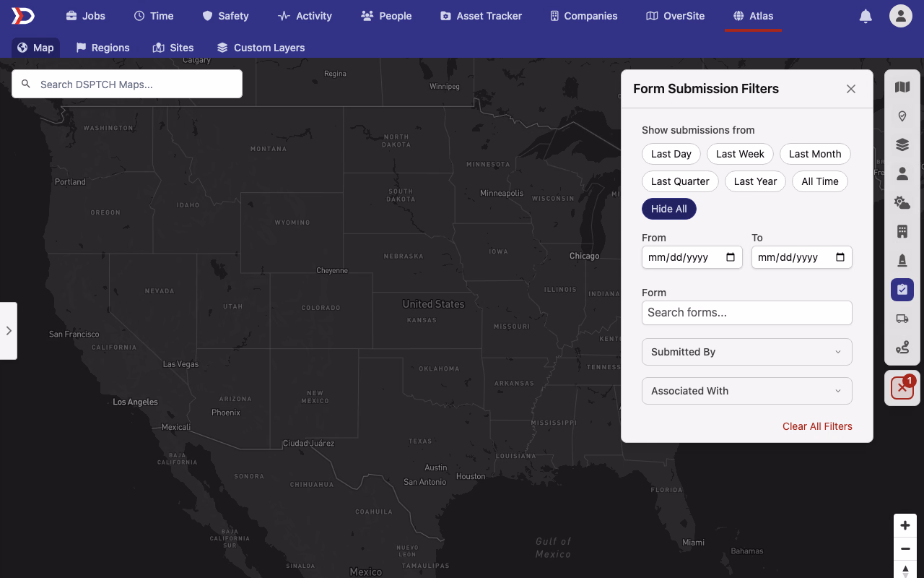Open the location pin check tool

[902, 116]
